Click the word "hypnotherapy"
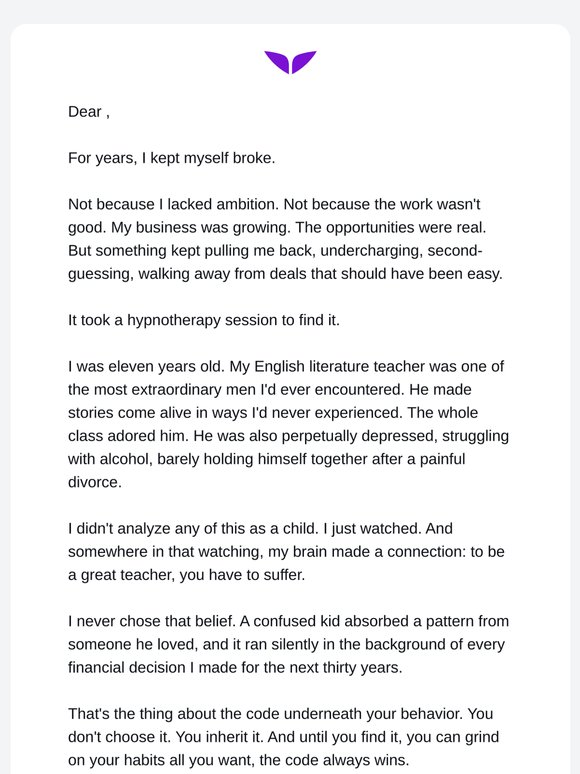 click(x=174, y=320)
